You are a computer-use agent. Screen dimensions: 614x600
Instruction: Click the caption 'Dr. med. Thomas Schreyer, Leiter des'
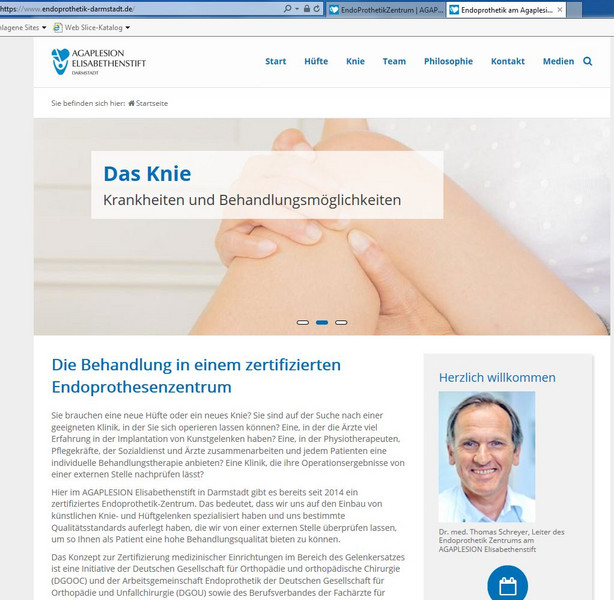tap(501, 532)
